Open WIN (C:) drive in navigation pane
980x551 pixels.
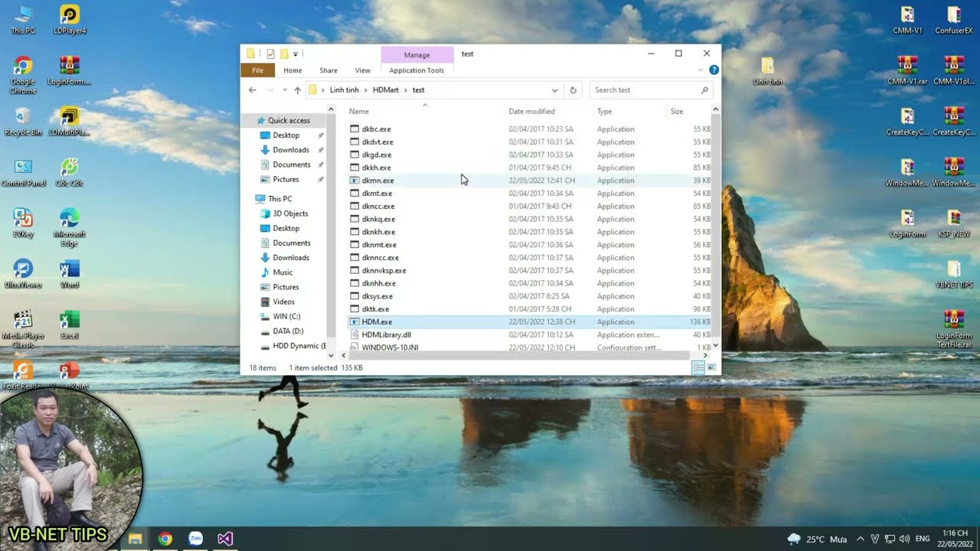point(286,316)
